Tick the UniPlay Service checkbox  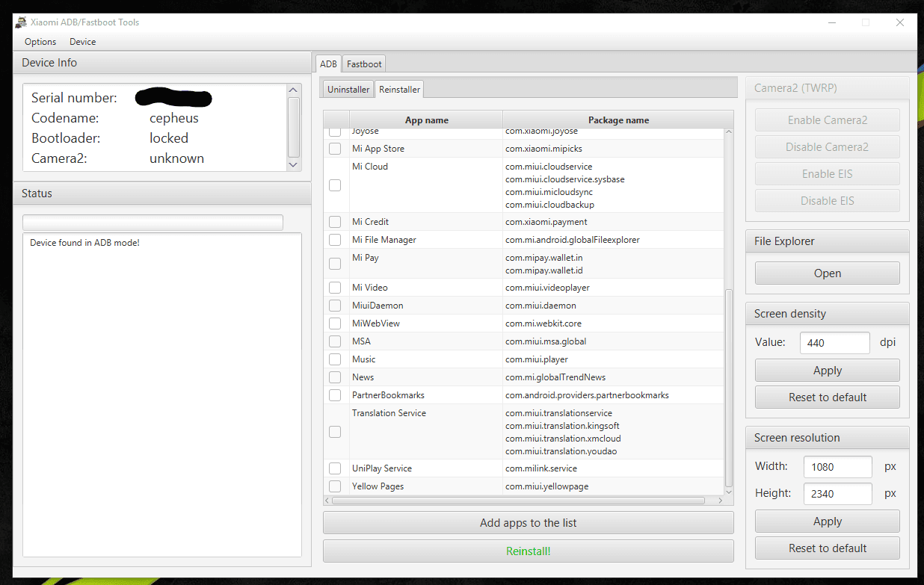[335, 468]
